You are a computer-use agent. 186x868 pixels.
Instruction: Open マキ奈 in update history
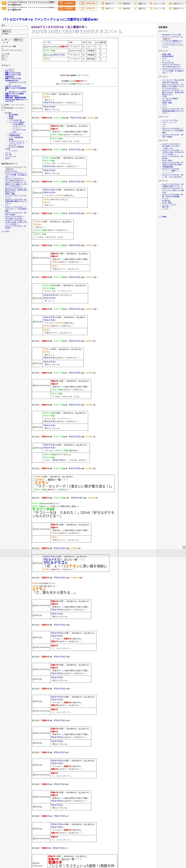(164, 96)
